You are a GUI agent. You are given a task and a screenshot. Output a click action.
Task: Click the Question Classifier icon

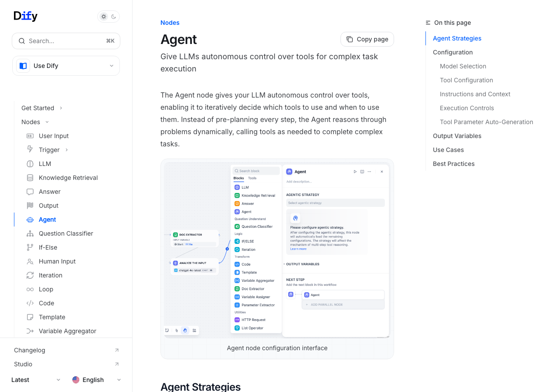coord(30,233)
